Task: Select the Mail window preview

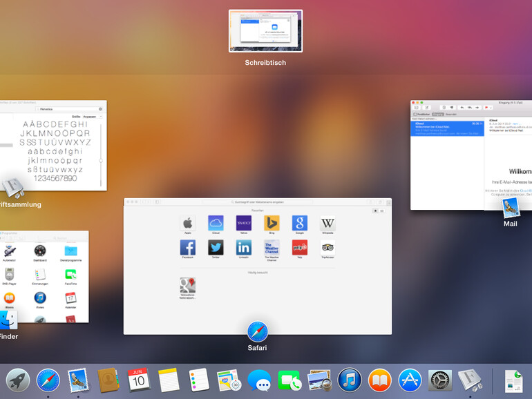Action: [471, 155]
